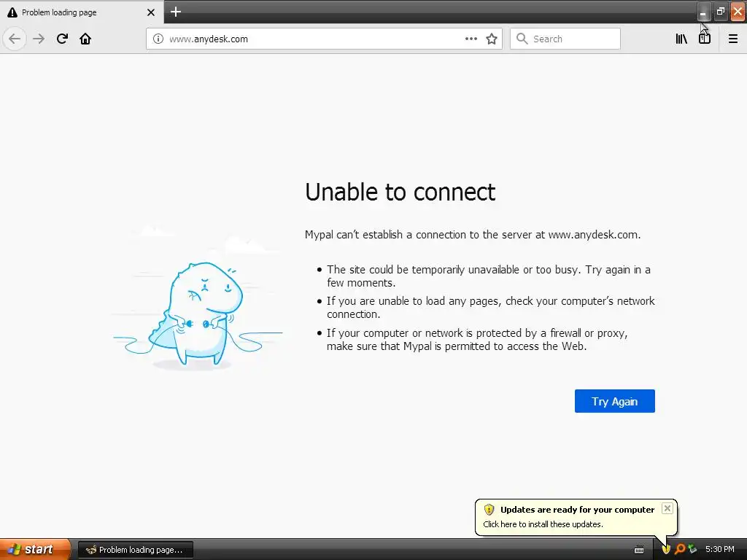Image resolution: width=747 pixels, height=560 pixels.
Task: Click the magnifier icon in the search box
Action: pyautogui.click(x=522, y=39)
